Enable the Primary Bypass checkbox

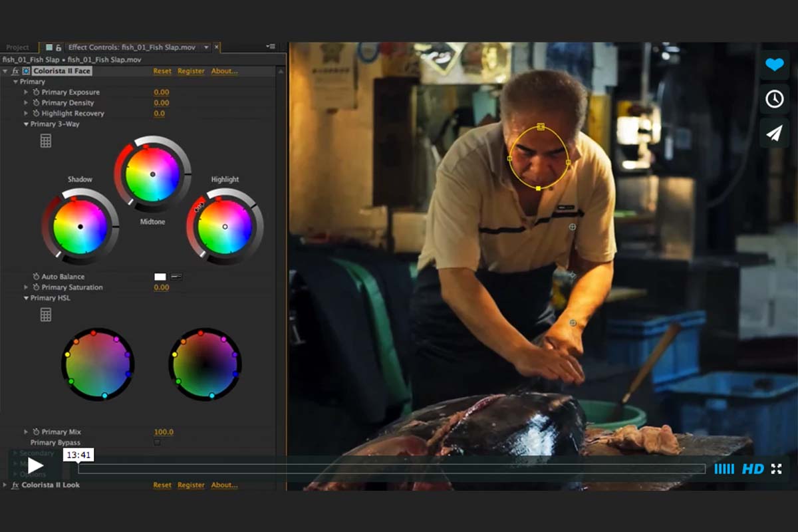click(x=157, y=442)
